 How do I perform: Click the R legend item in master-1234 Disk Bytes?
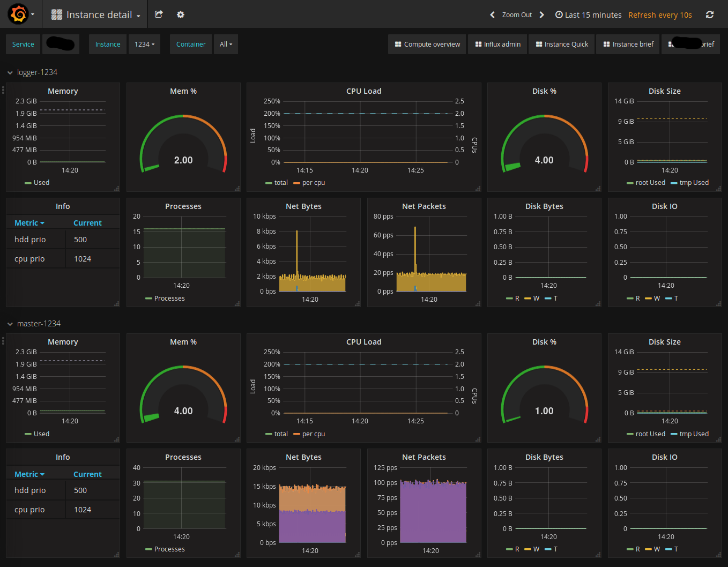tap(517, 549)
